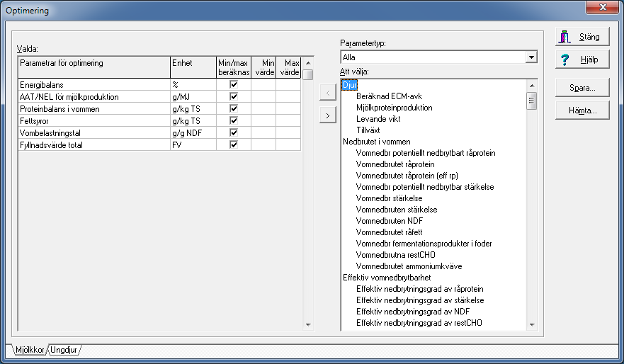Screen dimensions: 624x364
Task: Select Vomnedbruten NDF in the list
Action: coord(390,221)
